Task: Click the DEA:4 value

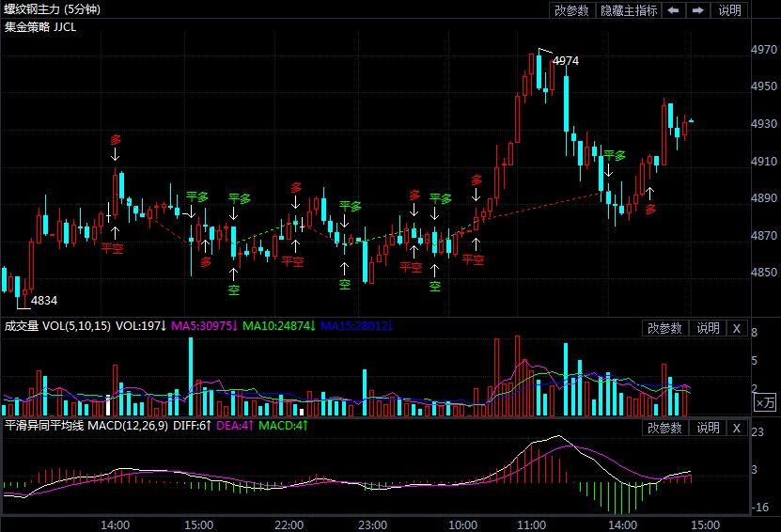Action: click(x=235, y=426)
